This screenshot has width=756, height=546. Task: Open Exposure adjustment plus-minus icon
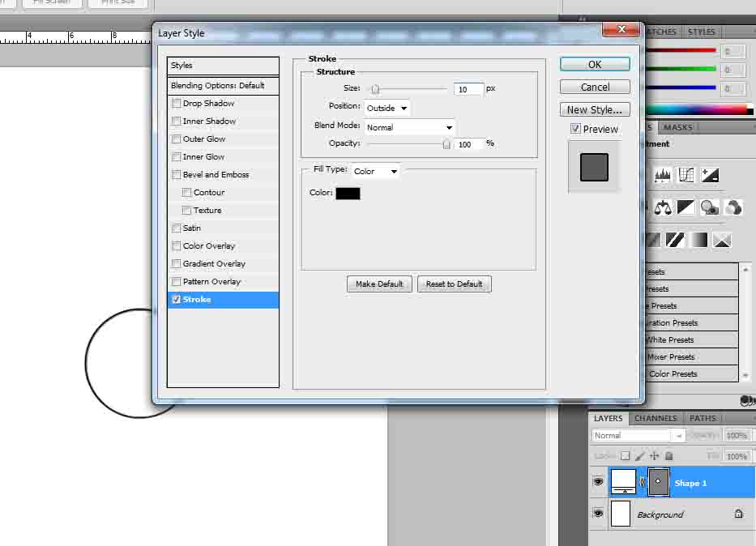pos(710,175)
